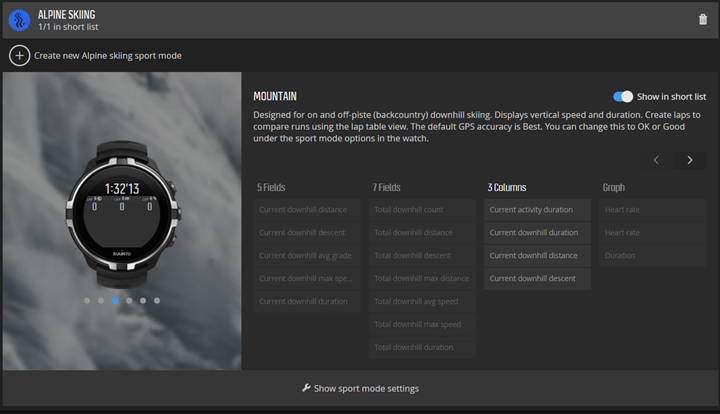Select the sixth watch display dot
This screenshot has width=720, height=414.
(157, 301)
